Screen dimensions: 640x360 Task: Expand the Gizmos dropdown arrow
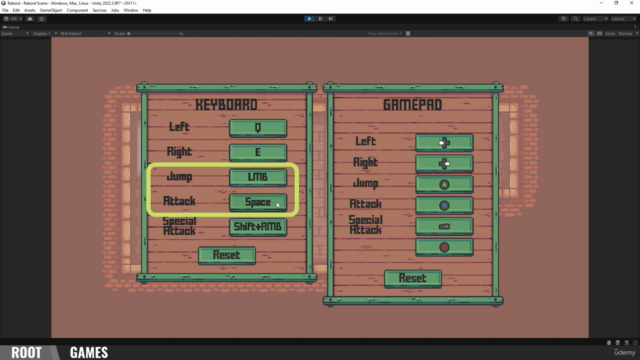[x=636, y=33]
